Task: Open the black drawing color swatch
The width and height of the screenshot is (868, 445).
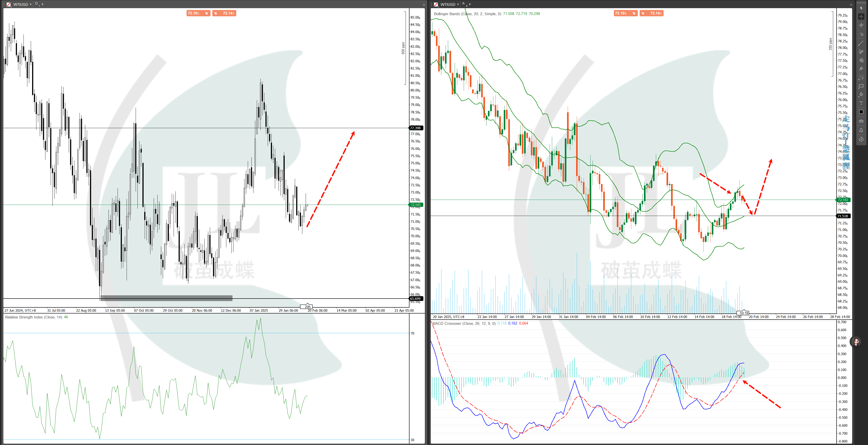Action: (861, 112)
